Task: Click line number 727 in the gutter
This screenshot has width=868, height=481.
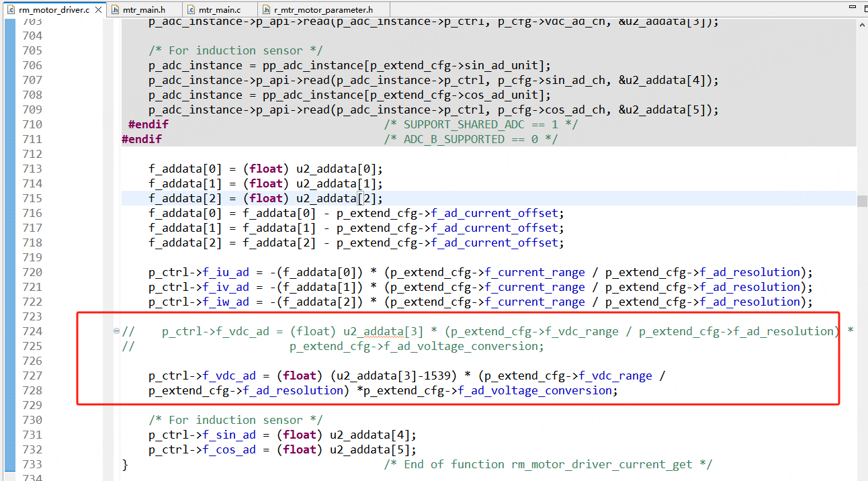Action: pyautogui.click(x=32, y=376)
